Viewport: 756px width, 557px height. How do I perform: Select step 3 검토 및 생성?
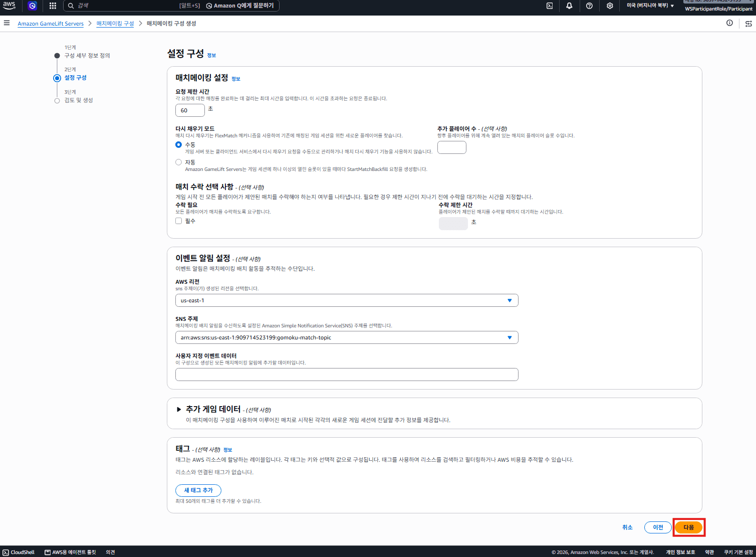click(x=79, y=100)
